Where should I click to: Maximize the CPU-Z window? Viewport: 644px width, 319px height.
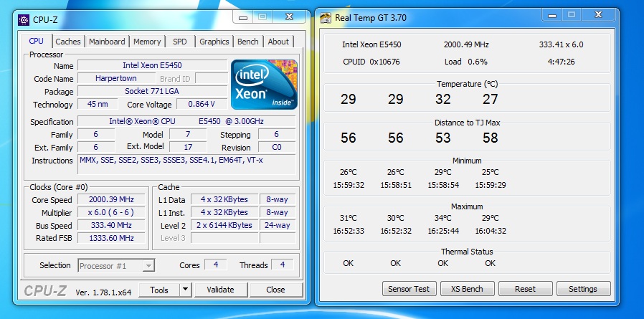(x=262, y=17)
